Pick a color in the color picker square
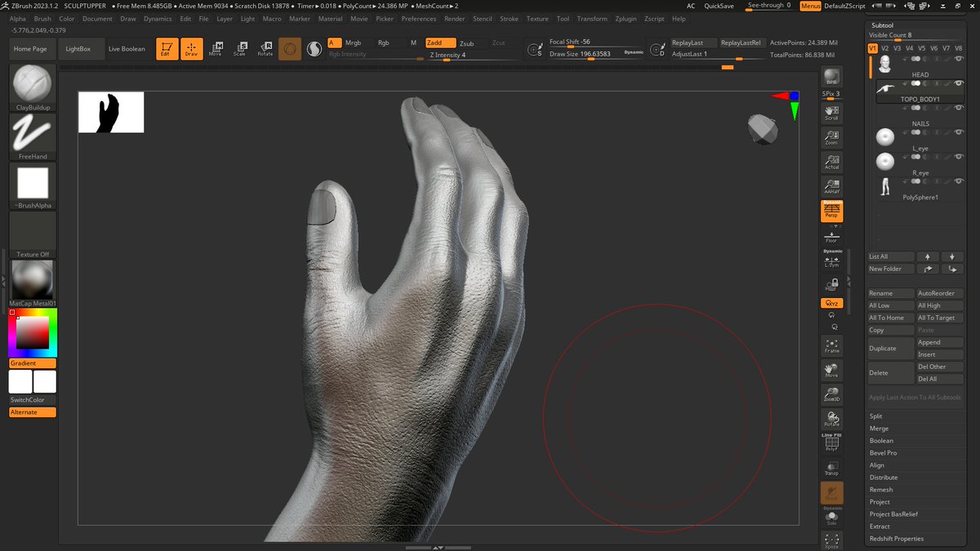980x551 pixels. click(33, 332)
